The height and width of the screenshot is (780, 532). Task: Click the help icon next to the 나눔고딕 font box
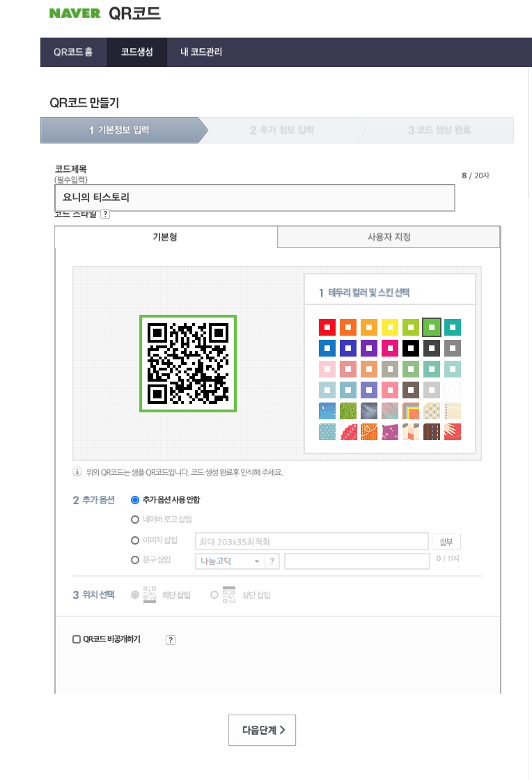(272, 561)
